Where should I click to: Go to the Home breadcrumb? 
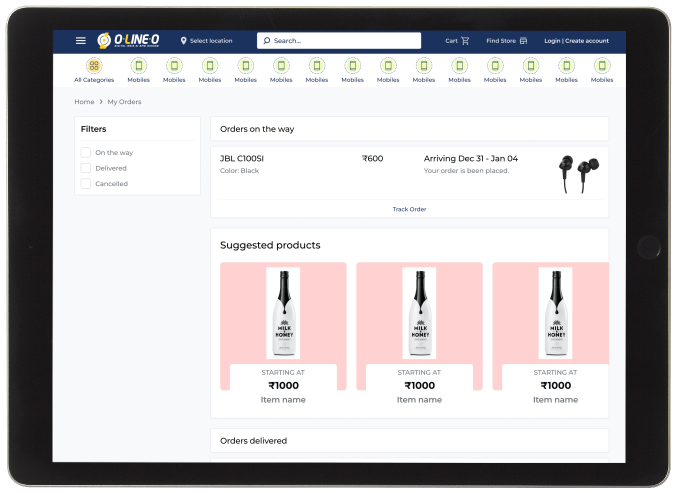coord(84,102)
